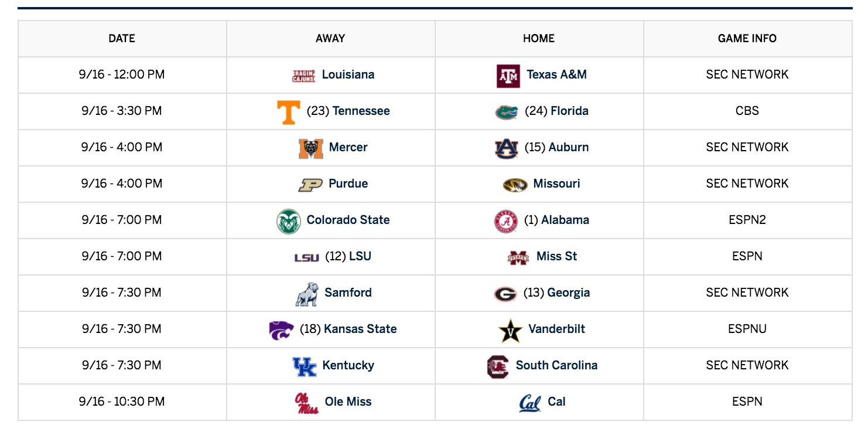Open the Cal team link
868x435 pixels.
(x=557, y=402)
